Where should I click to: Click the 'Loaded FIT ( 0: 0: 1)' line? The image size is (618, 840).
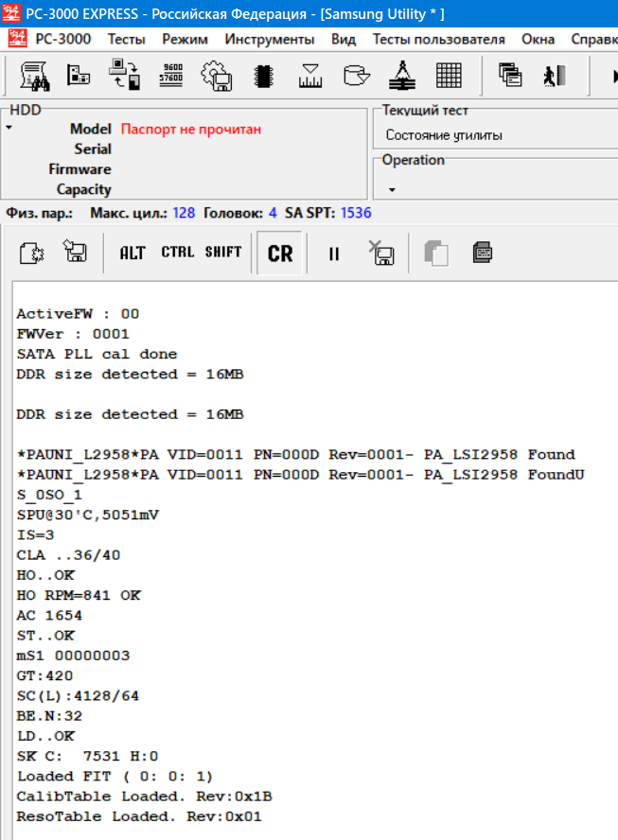coord(115,777)
